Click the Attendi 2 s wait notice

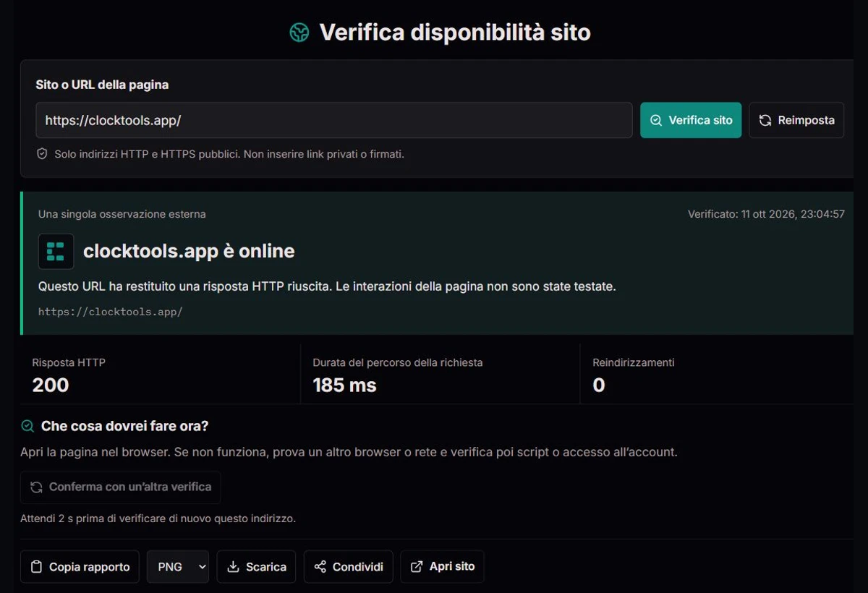pos(158,519)
